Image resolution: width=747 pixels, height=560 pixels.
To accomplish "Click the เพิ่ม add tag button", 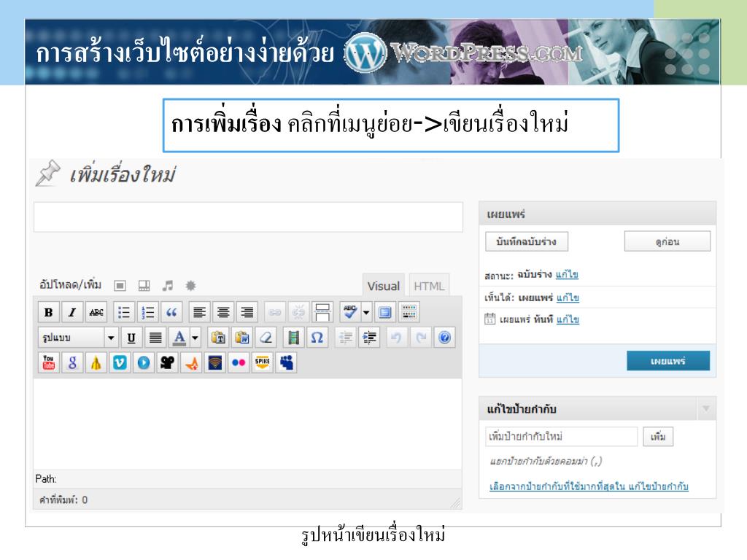I will 658,436.
